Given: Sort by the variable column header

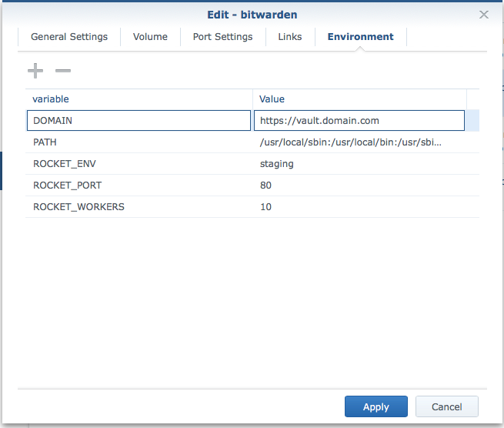Looking at the screenshot, I should click(x=139, y=99).
